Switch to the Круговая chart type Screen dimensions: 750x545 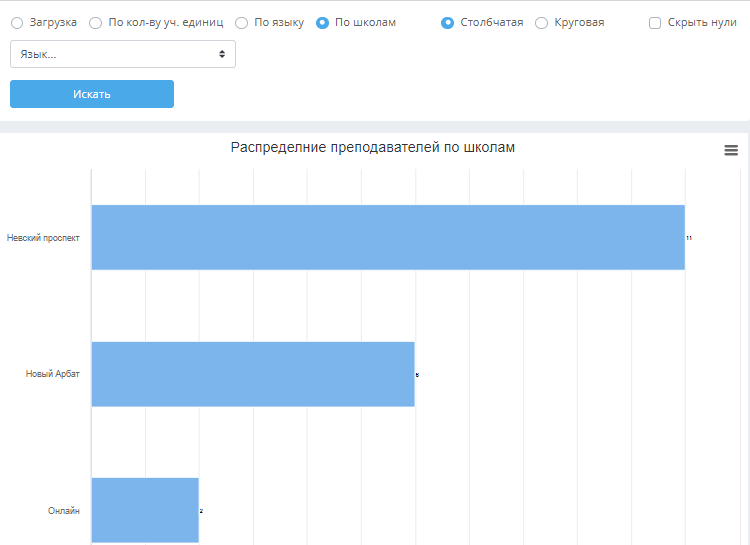(x=541, y=23)
